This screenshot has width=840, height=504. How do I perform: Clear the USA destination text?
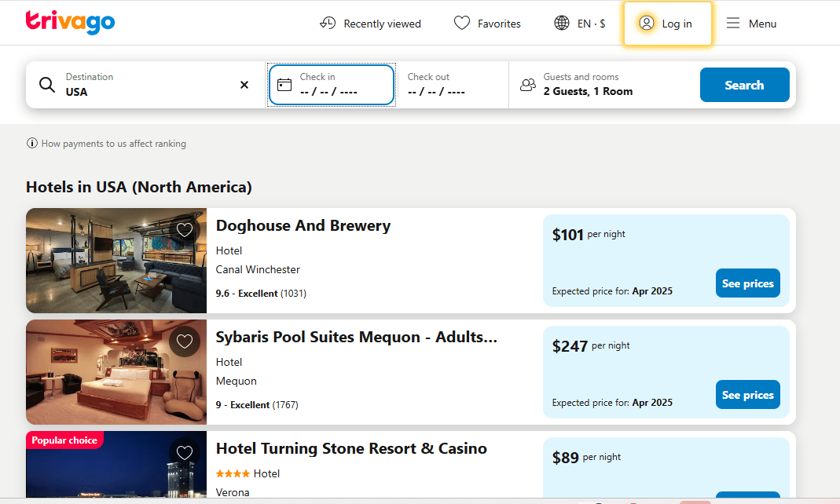244,85
